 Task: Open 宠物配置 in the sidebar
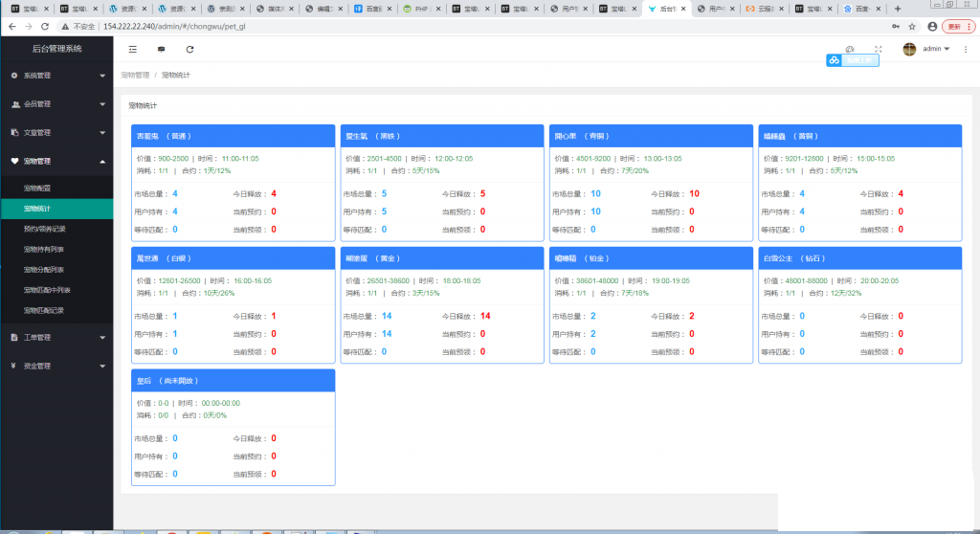point(37,189)
